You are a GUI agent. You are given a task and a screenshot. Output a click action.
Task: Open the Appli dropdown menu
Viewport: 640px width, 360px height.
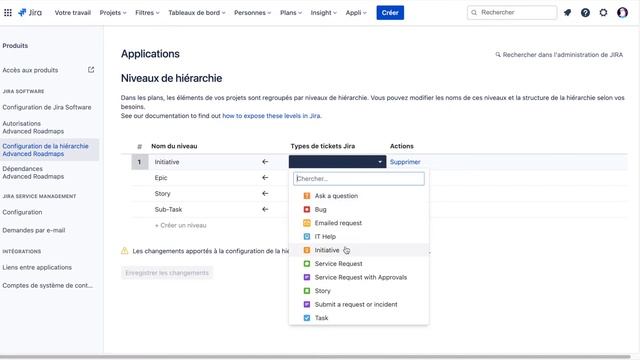pyautogui.click(x=356, y=13)
